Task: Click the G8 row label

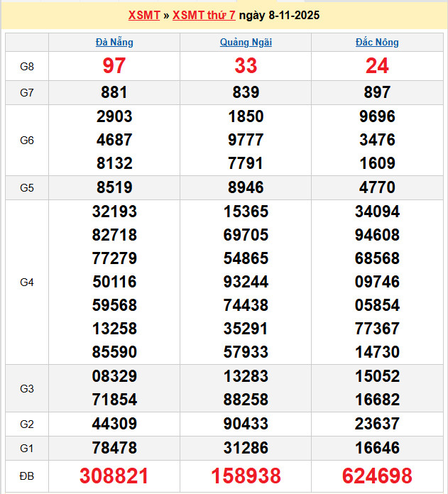Action: (x=27, y=66)
